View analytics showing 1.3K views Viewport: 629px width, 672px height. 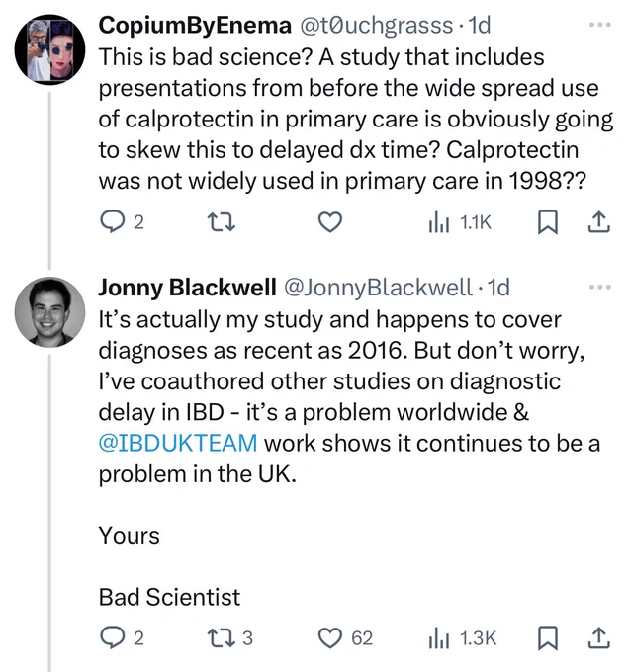462,637
